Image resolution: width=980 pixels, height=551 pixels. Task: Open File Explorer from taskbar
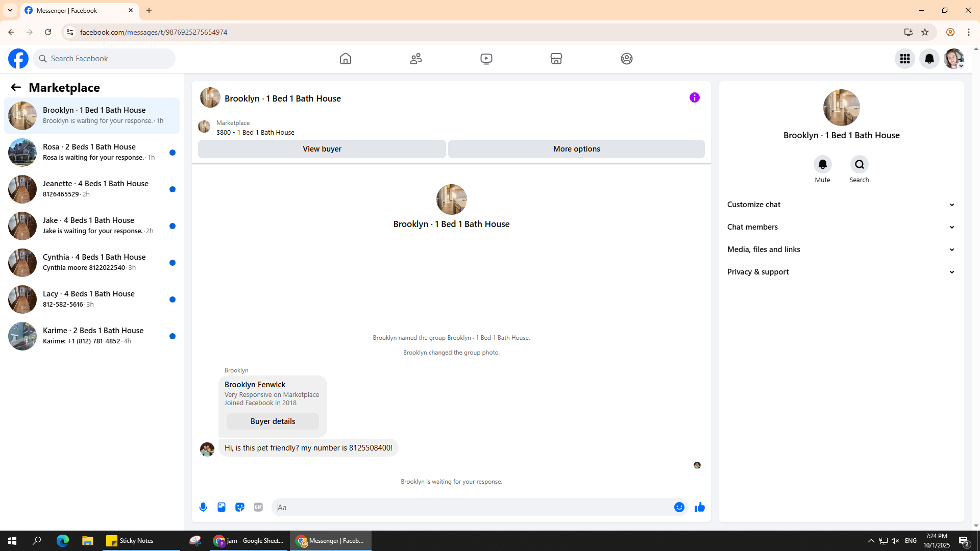[x=88, y=541]
